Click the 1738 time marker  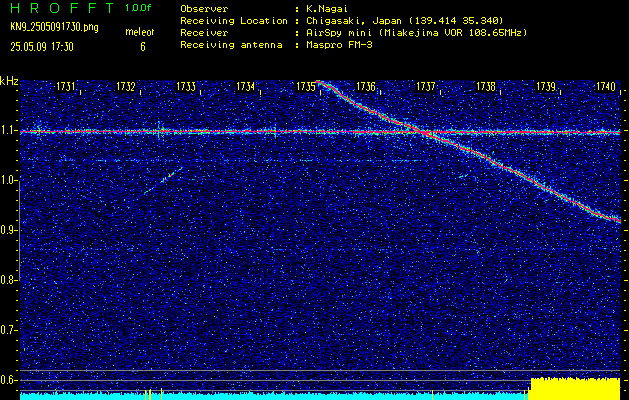click(486, 86)
